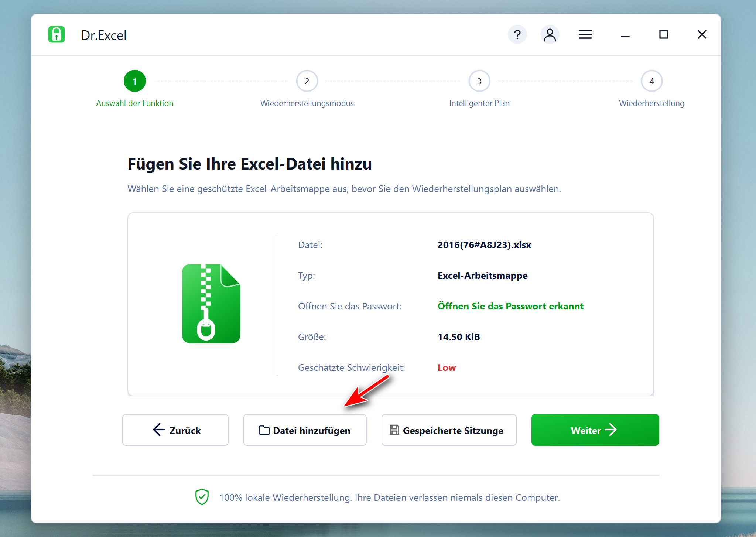Click the Geschätzte Schwierigkeit label
756x537 pixels.
click(351, 367)
